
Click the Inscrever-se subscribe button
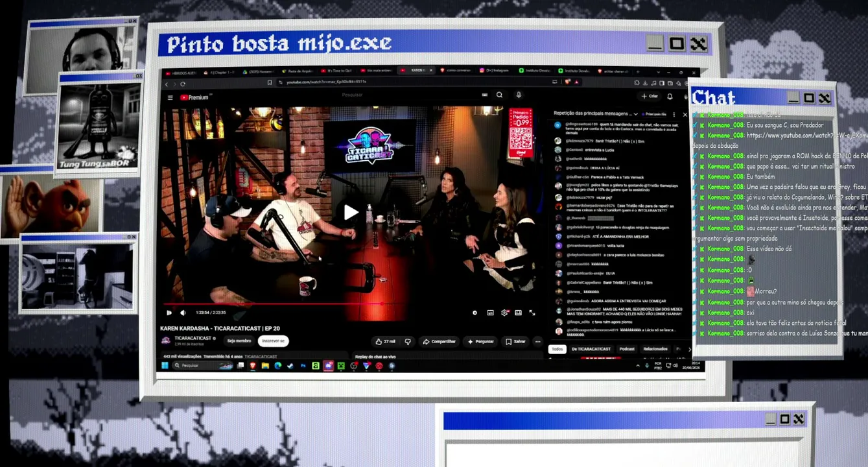(273, 341)
